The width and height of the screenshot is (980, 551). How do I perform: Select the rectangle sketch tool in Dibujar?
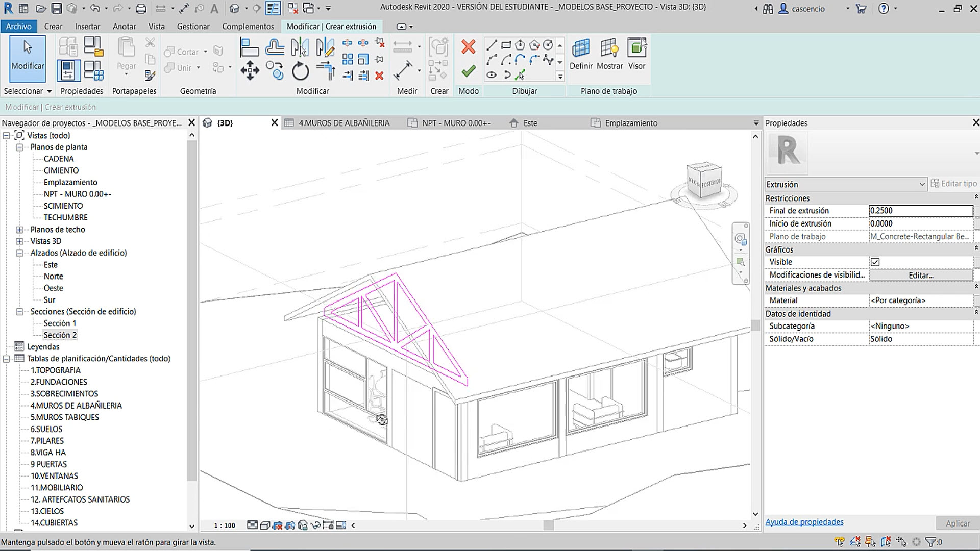[x=505, y=45]
